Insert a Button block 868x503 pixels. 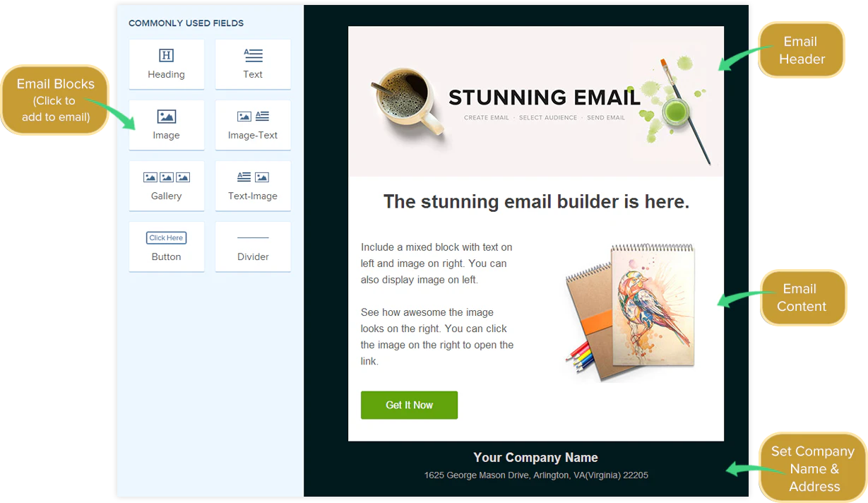(167, 247)
